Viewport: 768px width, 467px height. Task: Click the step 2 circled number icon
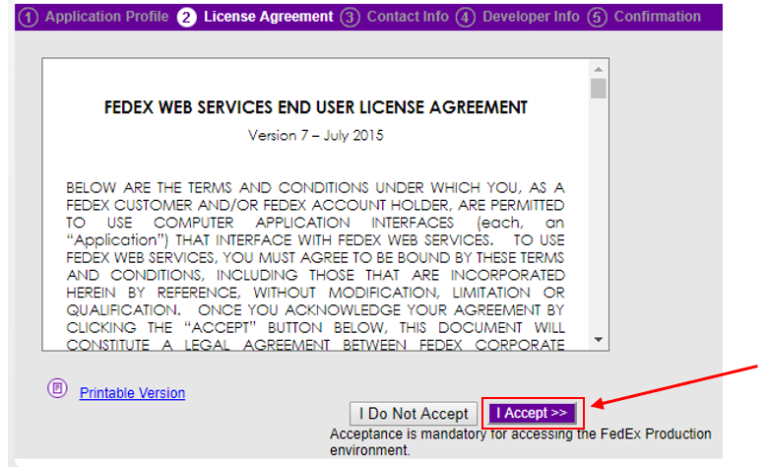(x=187, y=18)
